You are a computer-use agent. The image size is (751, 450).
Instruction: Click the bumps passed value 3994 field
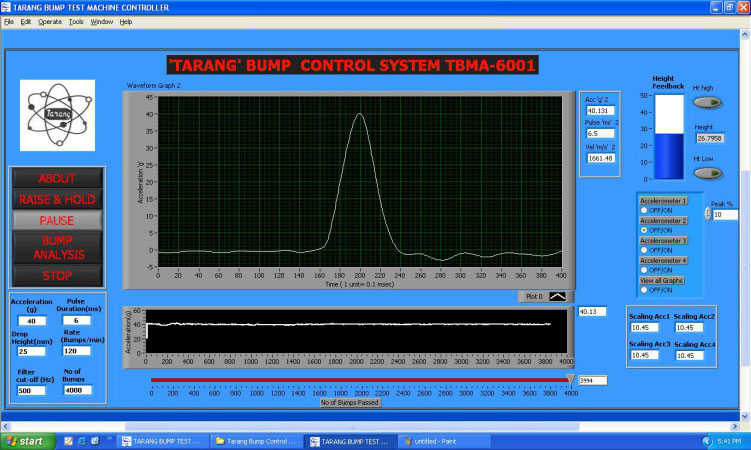(x=593, y=381)
